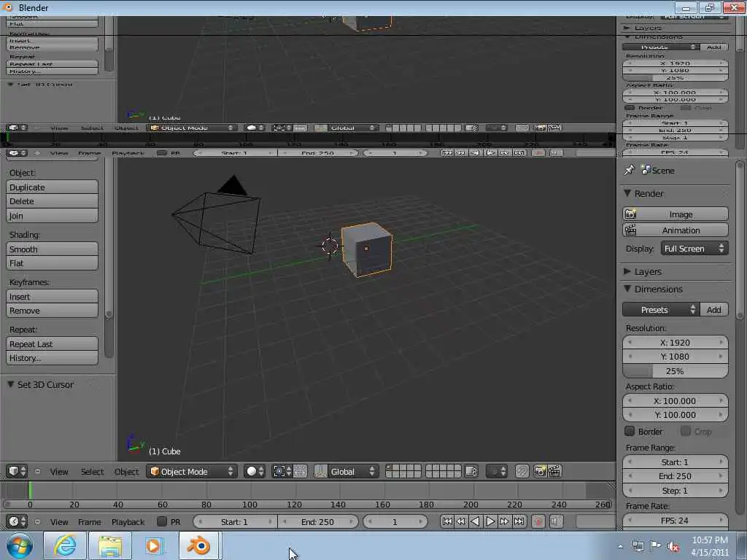Jump to next keyframe in the large timeline controls
The width and height of the screenshot is (747, 560).
coord(505,521)
